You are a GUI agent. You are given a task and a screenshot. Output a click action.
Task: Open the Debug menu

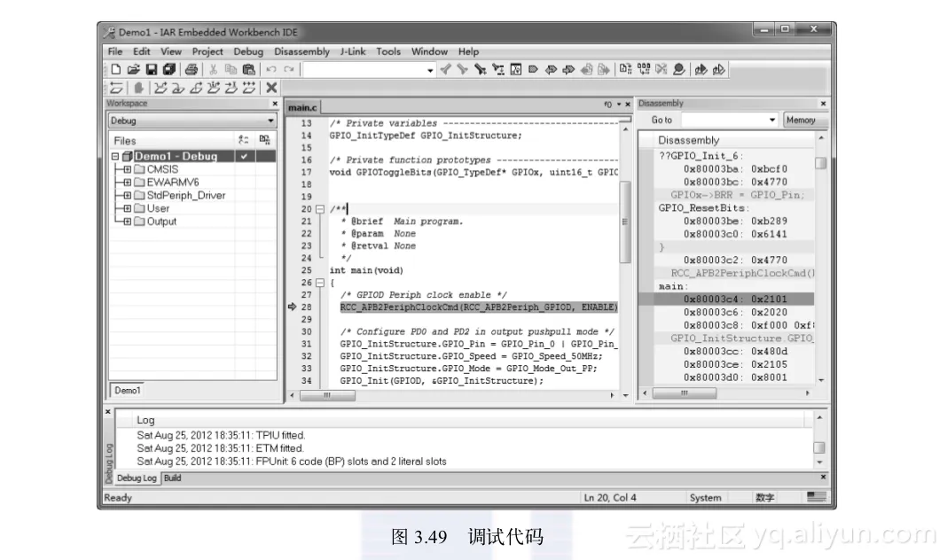pos(248,52)
